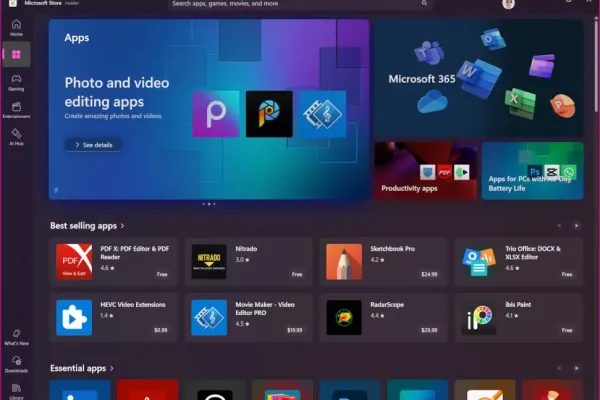Click the $19.99 Movie Maker price
Viewport: 600px width, 400px height.
point(295,330)
